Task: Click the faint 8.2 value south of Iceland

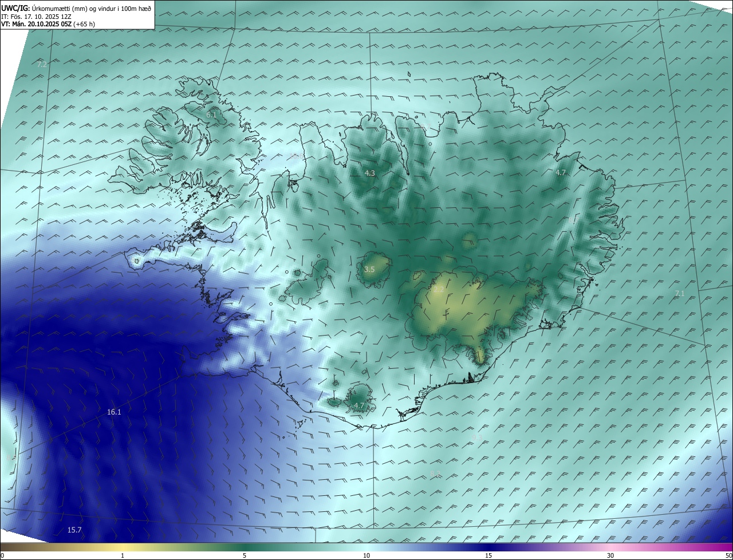Action: [436, 474]
